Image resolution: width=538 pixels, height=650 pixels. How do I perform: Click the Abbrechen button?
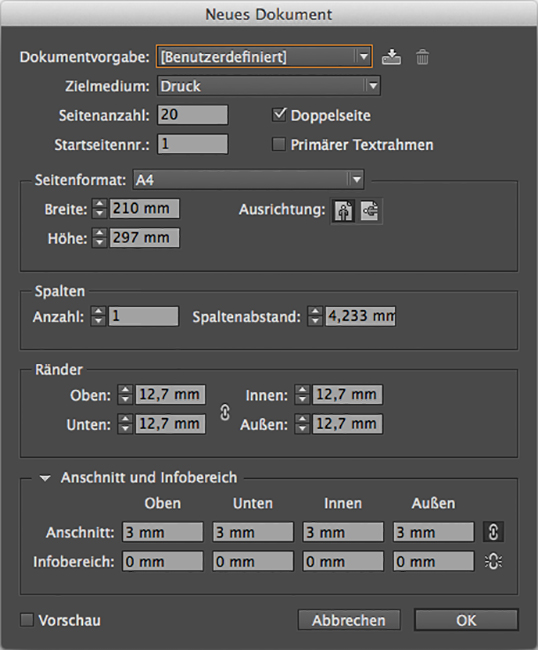tap(349, 620)
